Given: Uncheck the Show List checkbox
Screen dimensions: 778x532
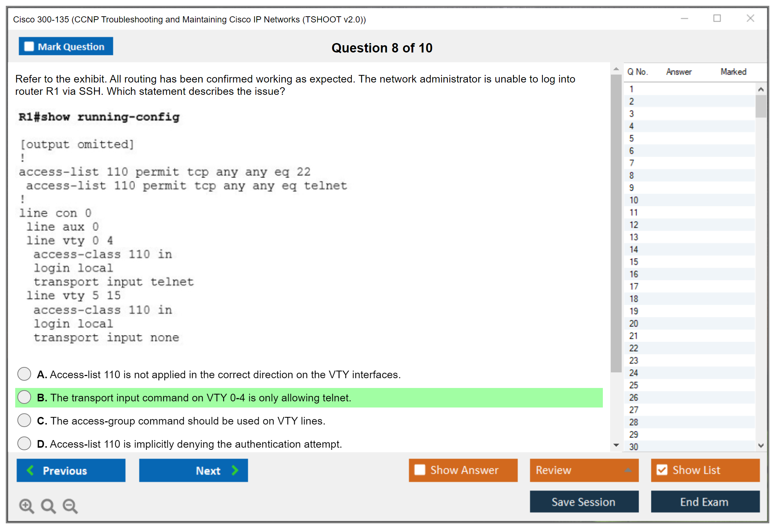Looking at the screenshot, I should (x=662, y=470).
